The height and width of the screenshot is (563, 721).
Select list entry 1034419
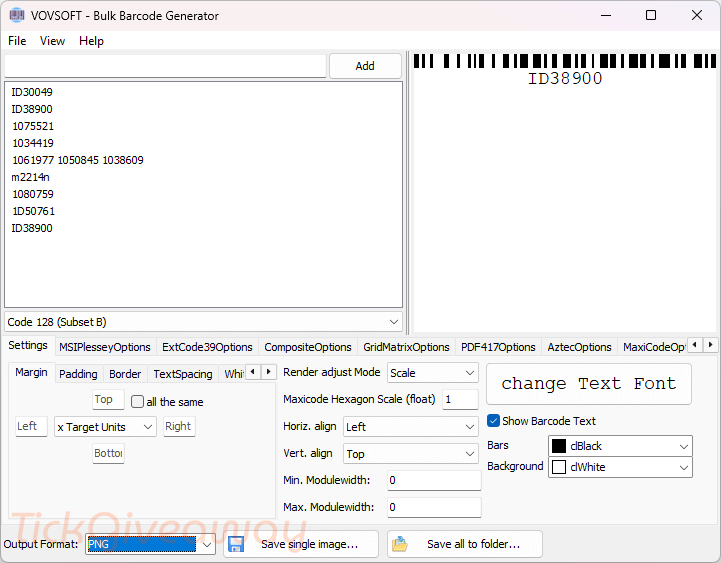point(33,143)
